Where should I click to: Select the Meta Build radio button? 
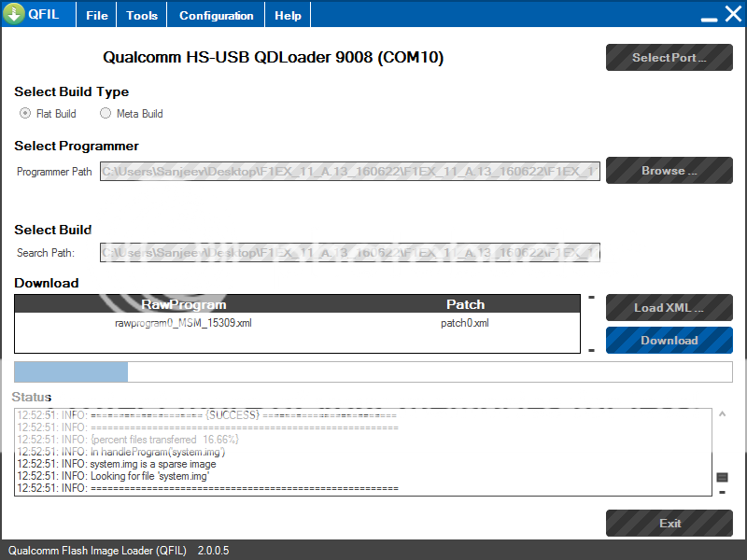[106, 114]
